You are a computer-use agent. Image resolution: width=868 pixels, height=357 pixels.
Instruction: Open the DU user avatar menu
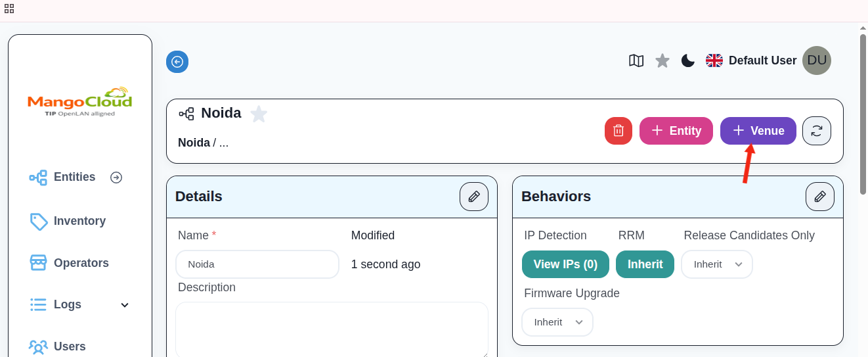[816, 60]
